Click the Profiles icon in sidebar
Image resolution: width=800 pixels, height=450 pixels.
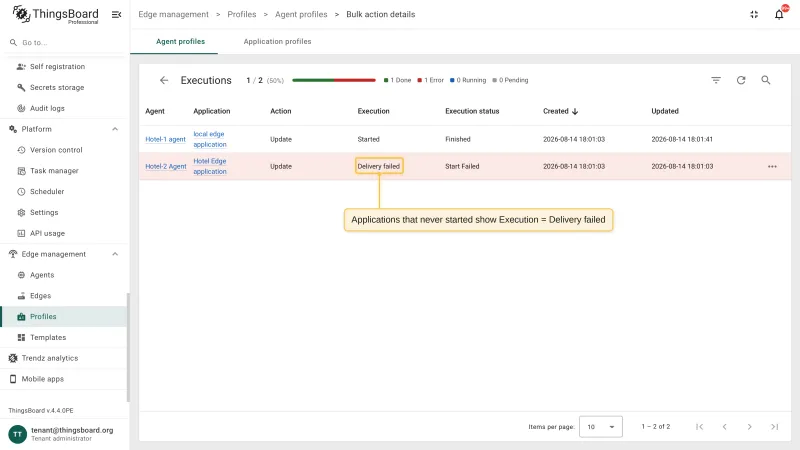[x=21, y=317]
